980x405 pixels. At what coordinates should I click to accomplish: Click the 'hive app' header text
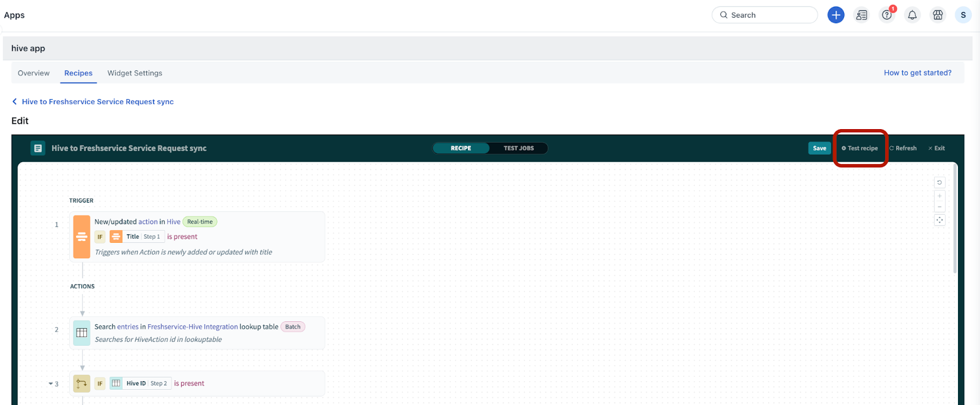(x=28, y=48)
